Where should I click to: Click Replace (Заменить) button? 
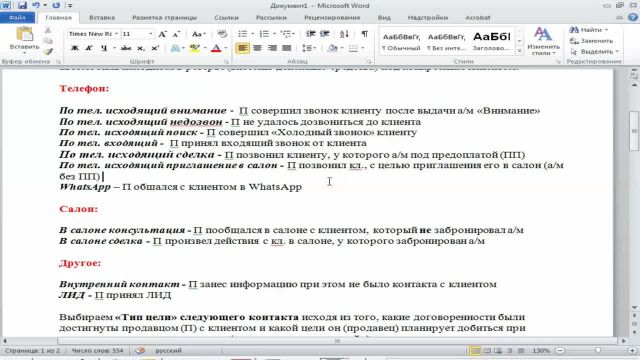[x=591, y=41]
